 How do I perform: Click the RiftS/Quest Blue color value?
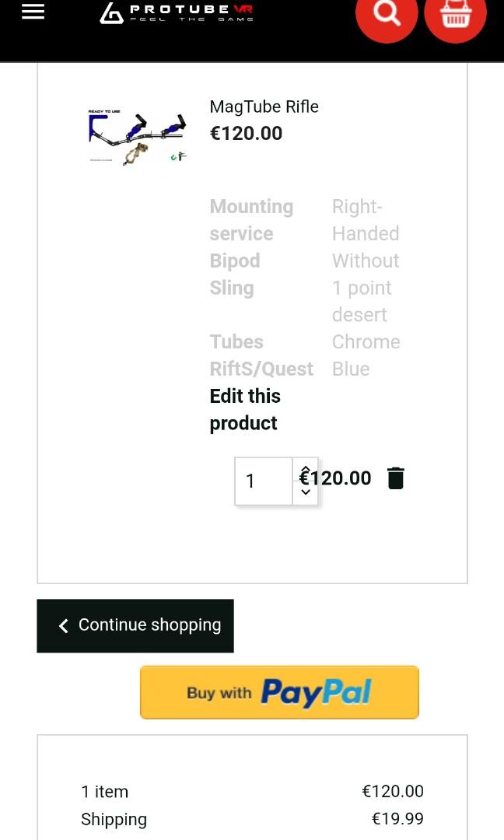click(x=351, y=369)
